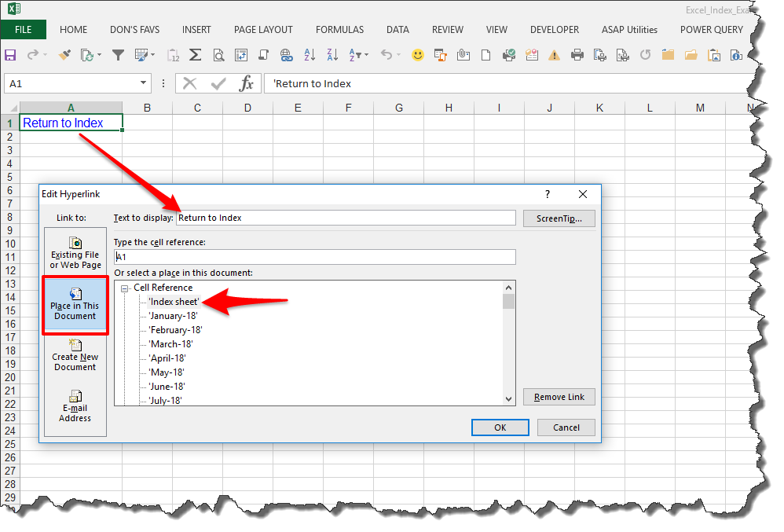The image size is (784, 532).
Task: Click the warning triangle toolbar icon
Action: pyautogui.click(x=554, y=55)
